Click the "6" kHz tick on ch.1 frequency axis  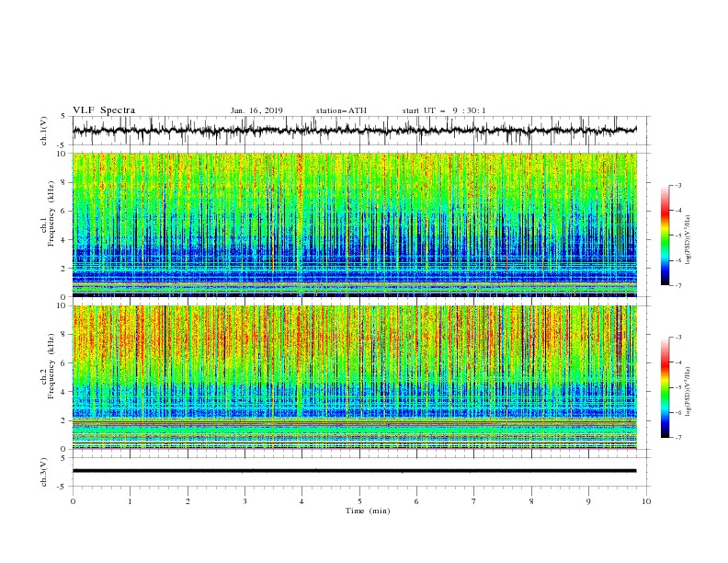[x=65, y=211]
